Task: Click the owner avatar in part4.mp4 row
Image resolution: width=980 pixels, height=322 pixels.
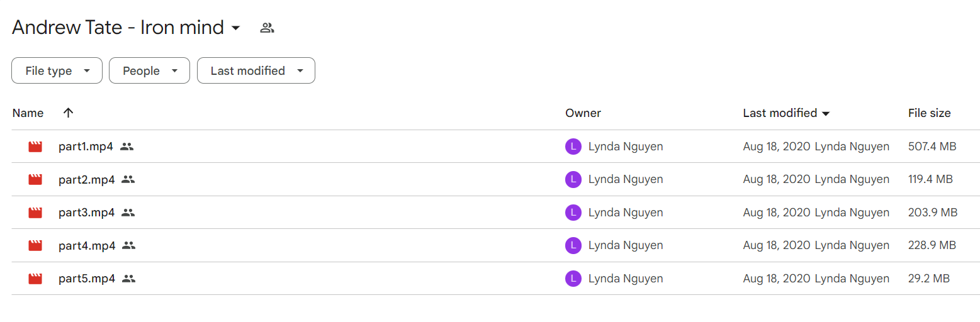Action: coord(573,245)
